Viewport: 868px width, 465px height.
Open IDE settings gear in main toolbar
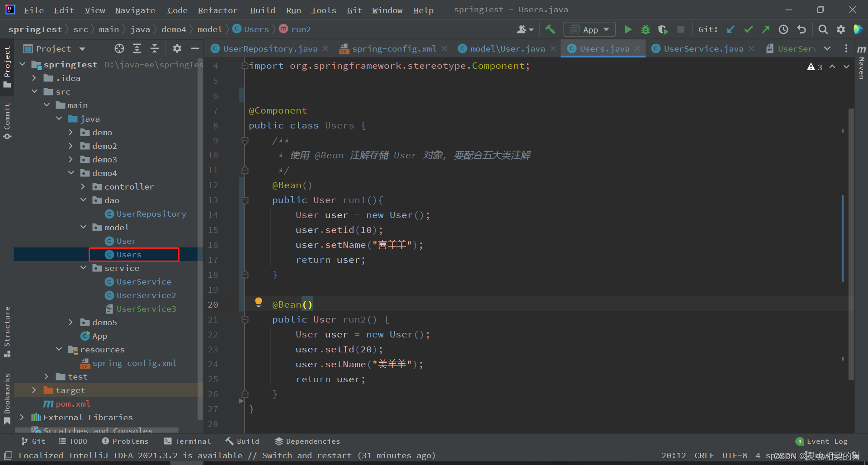(840, 29)
